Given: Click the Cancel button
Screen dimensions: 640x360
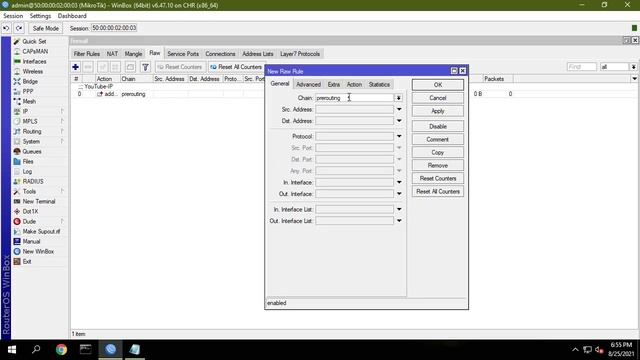Looking at the screenshot, I should click(x=438, y=98).
